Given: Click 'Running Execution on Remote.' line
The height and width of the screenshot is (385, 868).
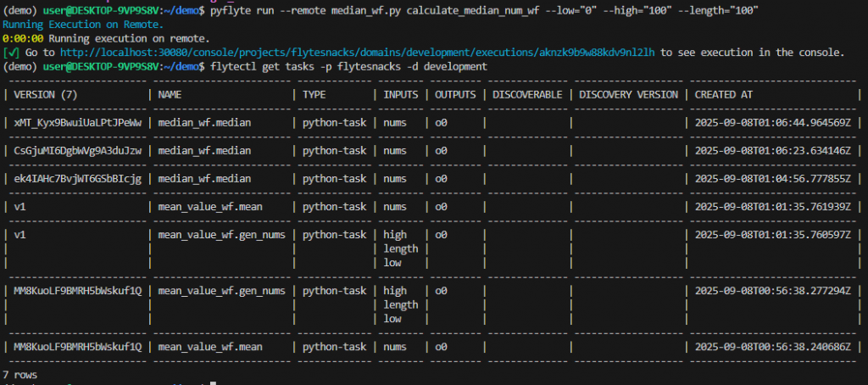Looking at the screenshot, I should (83, 25).
